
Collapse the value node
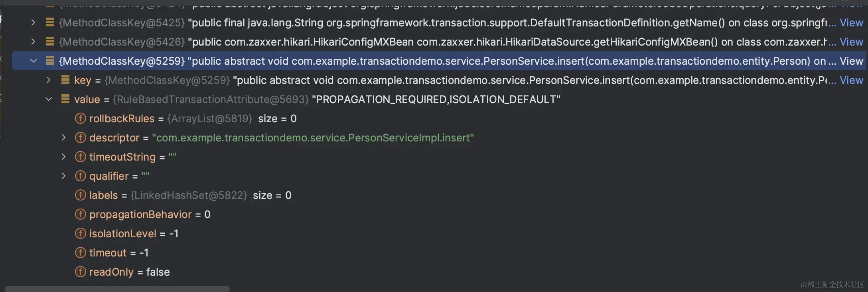click(49, 99)
